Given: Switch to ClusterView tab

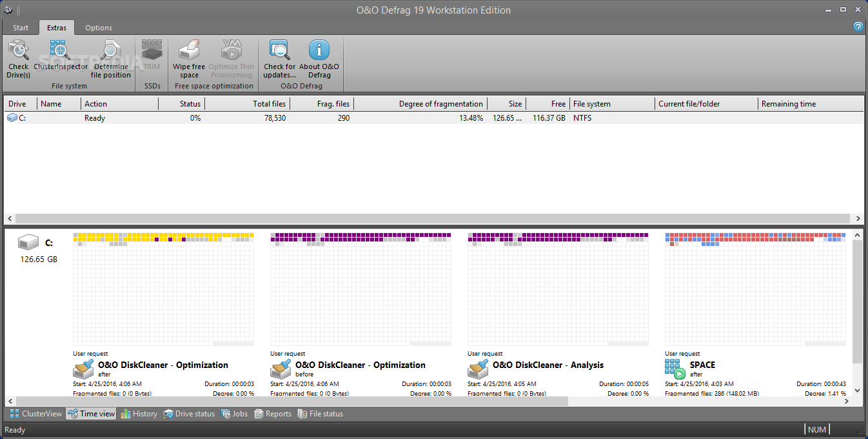Looking at the screenshot, I should click(x=35, y=414).
